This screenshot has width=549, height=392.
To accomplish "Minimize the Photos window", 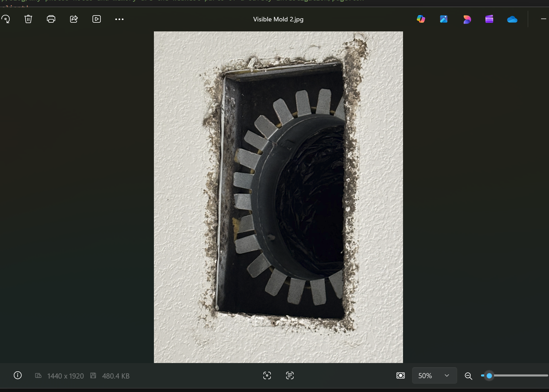I will 543,19.
